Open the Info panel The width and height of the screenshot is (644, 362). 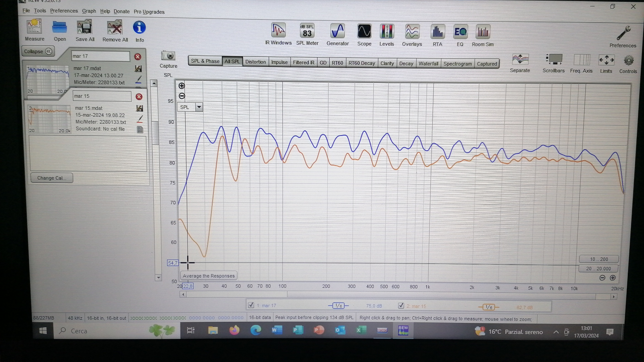pyautogui.click(x=139, y=27)
